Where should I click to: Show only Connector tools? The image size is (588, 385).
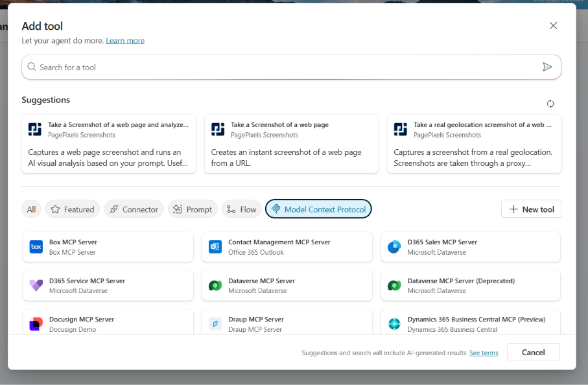click(x=134, y=209)
